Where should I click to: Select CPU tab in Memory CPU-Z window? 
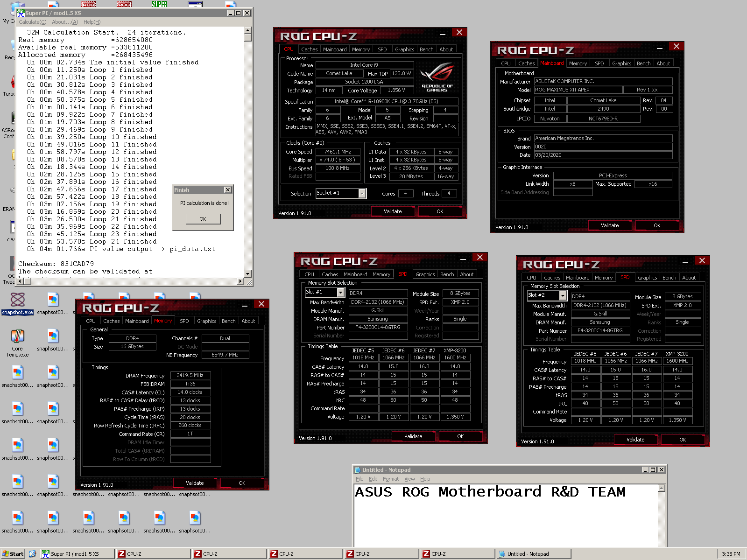pyautogui.click(x=91, y=321)
